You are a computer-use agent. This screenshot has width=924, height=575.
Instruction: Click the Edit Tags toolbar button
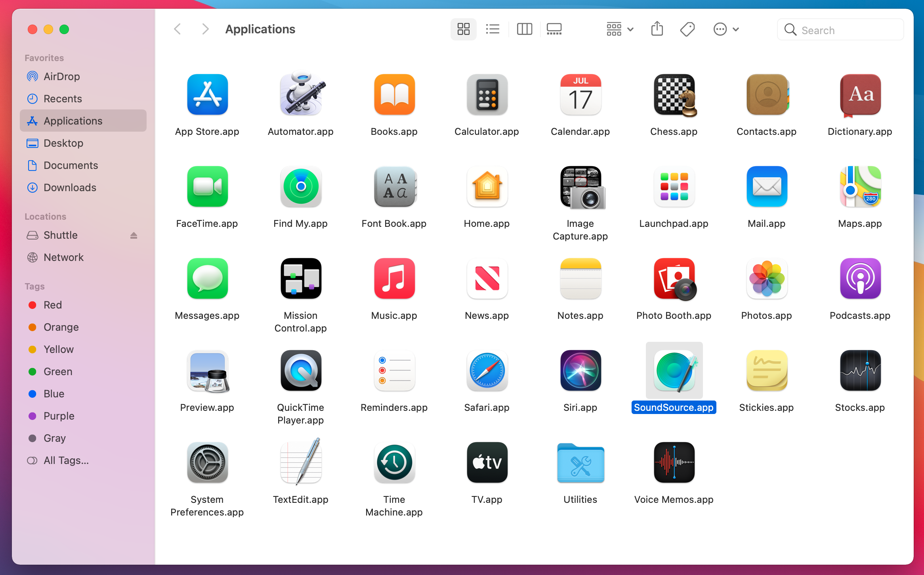[687, 29]
